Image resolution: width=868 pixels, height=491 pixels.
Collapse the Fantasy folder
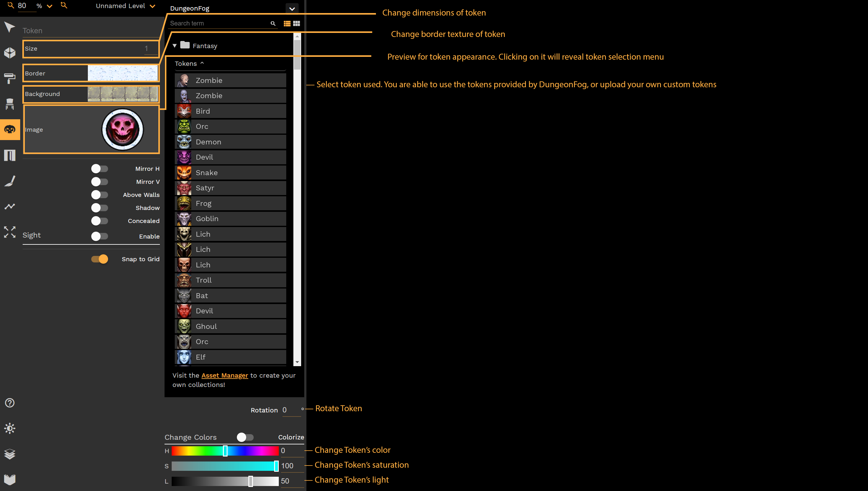(174, 46)
